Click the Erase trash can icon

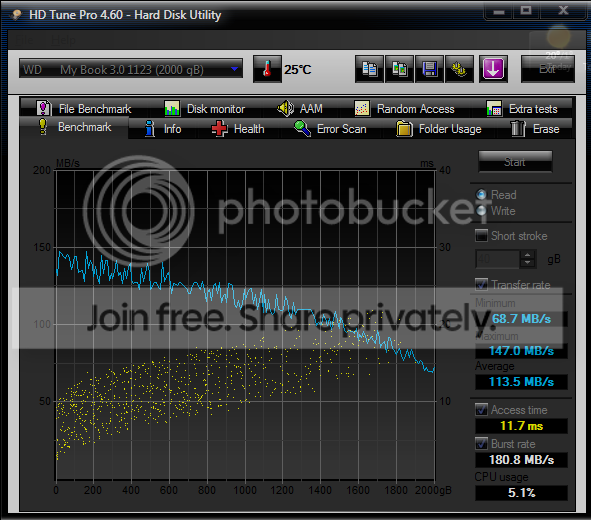(x=518, y=129)
